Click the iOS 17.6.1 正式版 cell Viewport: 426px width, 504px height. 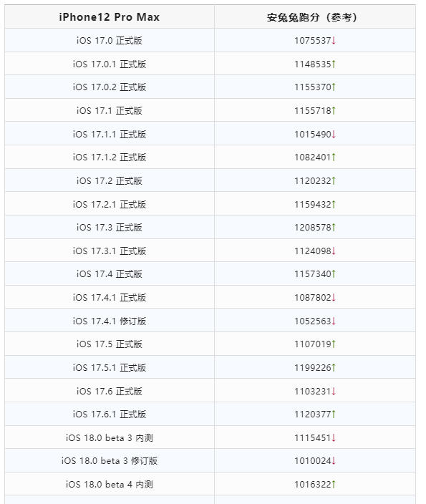(110, 414)
